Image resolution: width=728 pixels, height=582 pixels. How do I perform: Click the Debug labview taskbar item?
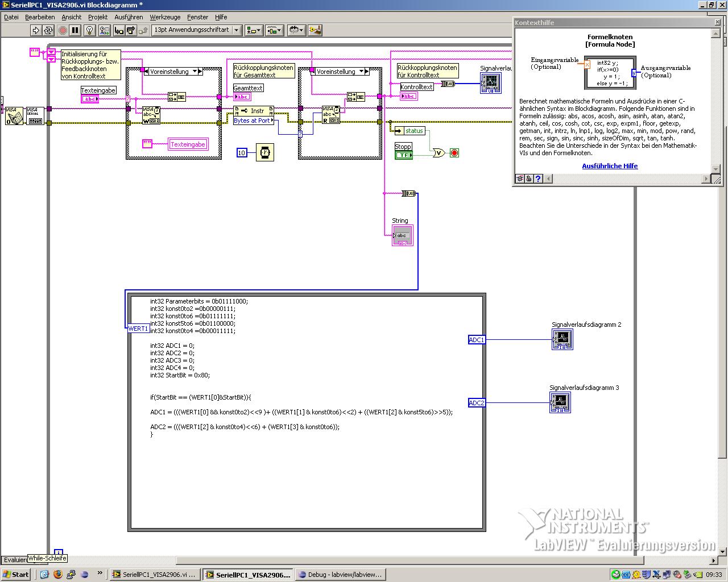340,575
